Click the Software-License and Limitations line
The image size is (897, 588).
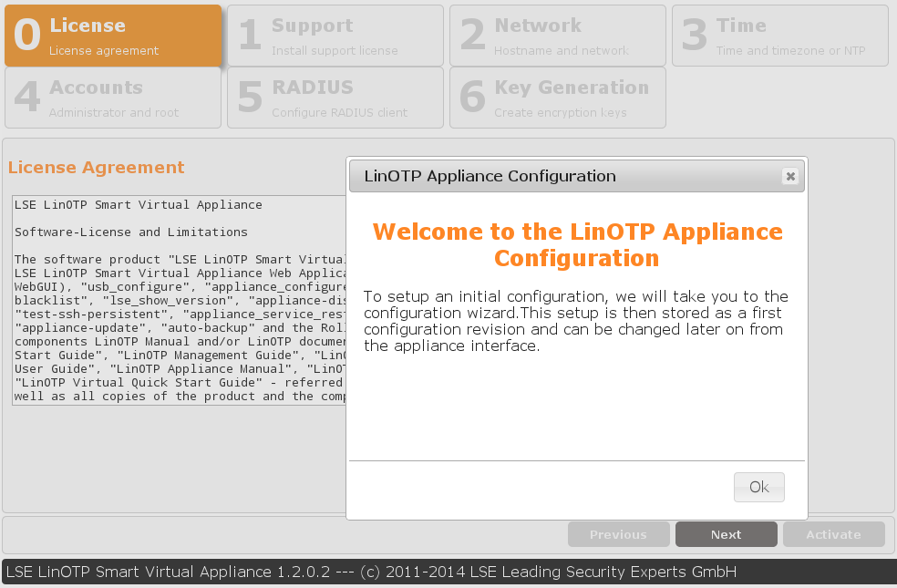coord(131,232)
